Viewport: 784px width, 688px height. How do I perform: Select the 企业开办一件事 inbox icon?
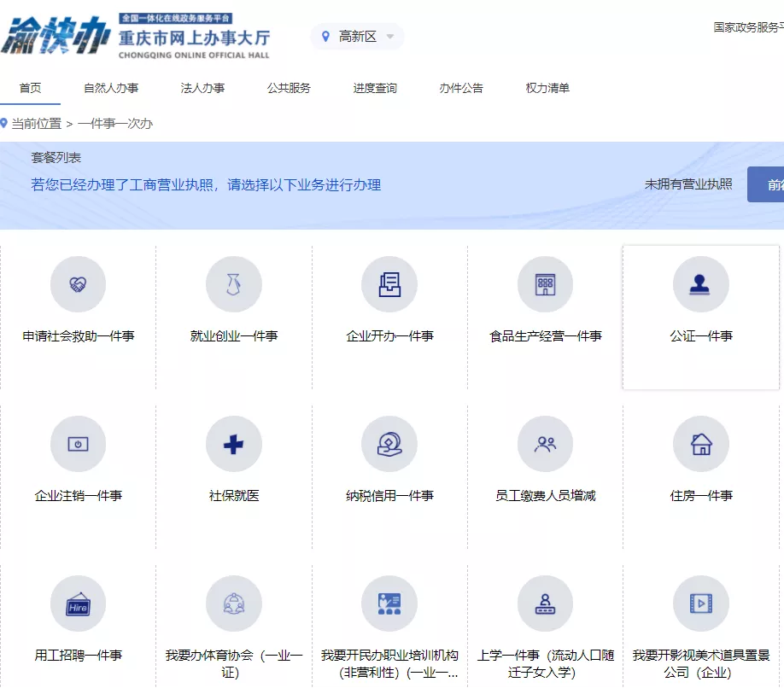pos(389,285)
